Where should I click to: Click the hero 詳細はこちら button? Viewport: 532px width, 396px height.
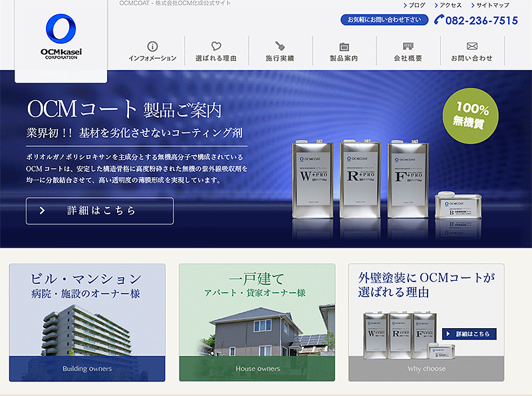(x=100, y=210)
